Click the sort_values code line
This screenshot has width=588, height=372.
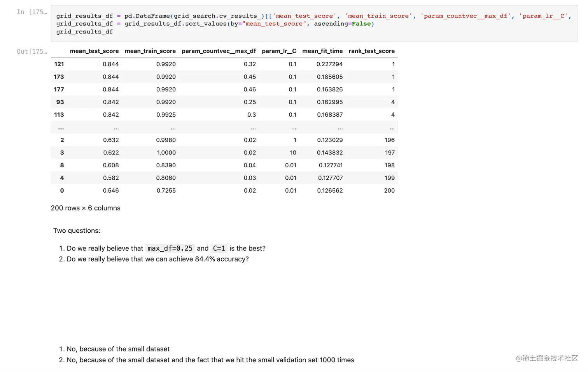(215, 24)
